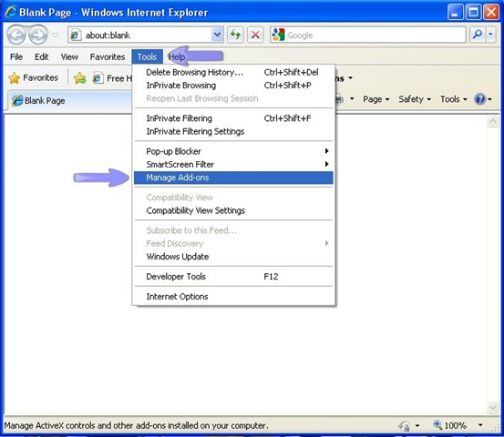This screenshot has width=504, height=437.
Task: Expand the address bar history dropdown
Action: pyautogui.click(x=218, y=35)
